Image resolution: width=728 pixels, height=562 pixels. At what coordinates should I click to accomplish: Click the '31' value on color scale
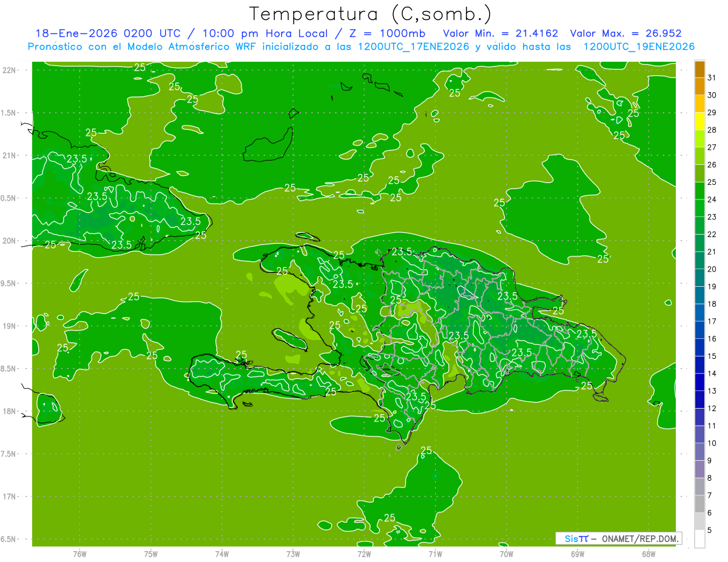[x=712, y=78]
